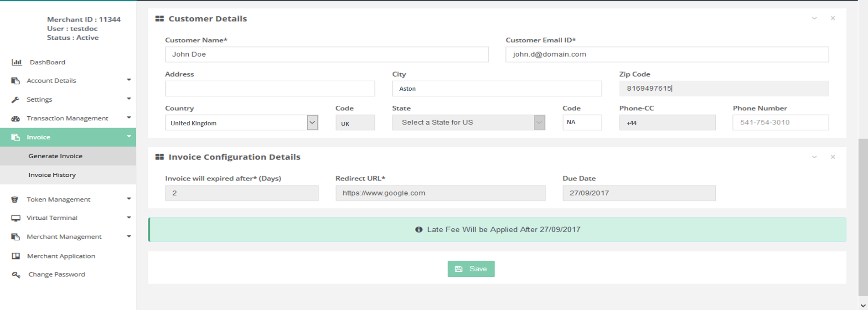
Task: Click the Address input field
Action: tap(270, 88)
